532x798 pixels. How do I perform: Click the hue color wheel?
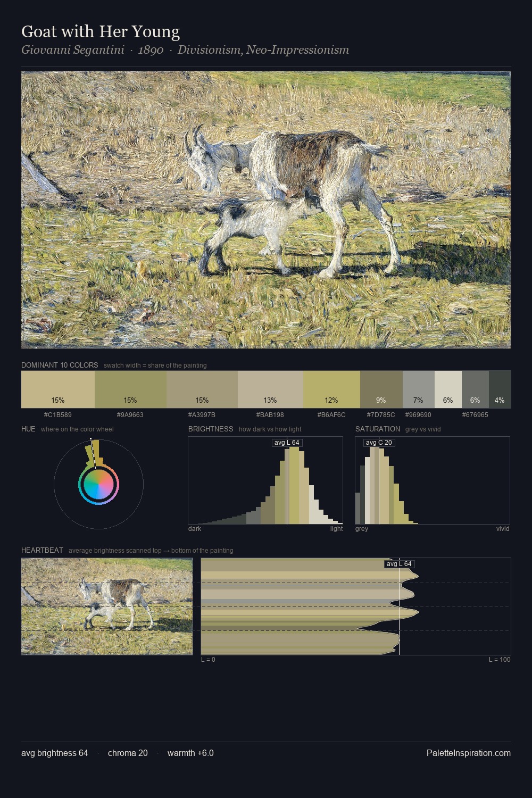click(x=98, y=484)
